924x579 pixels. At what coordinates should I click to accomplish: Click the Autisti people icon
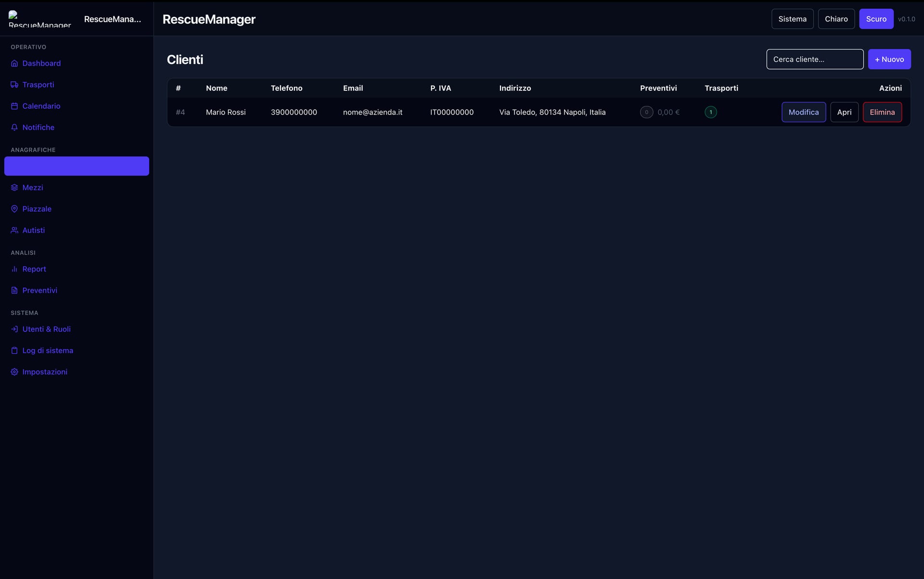14,230
